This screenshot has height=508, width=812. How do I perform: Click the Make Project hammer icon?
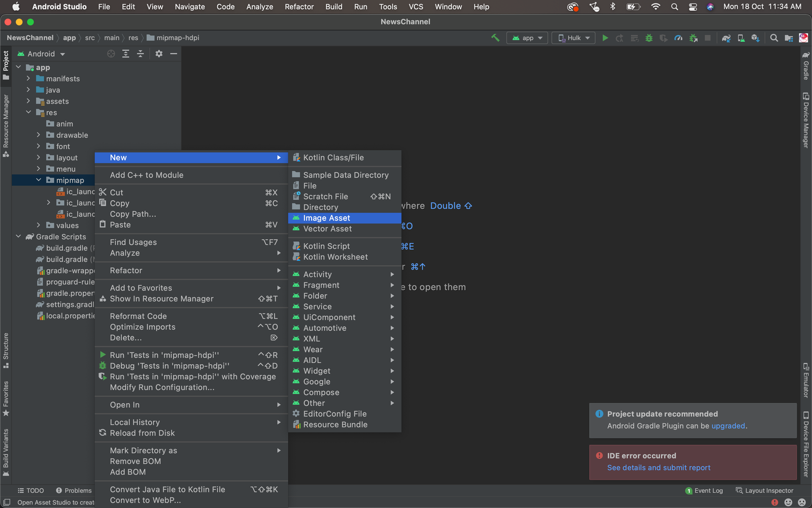click(495, 38)
